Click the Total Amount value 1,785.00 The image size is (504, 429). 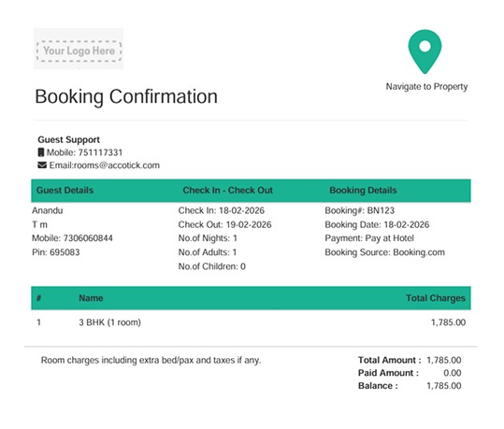pos(444,360)
